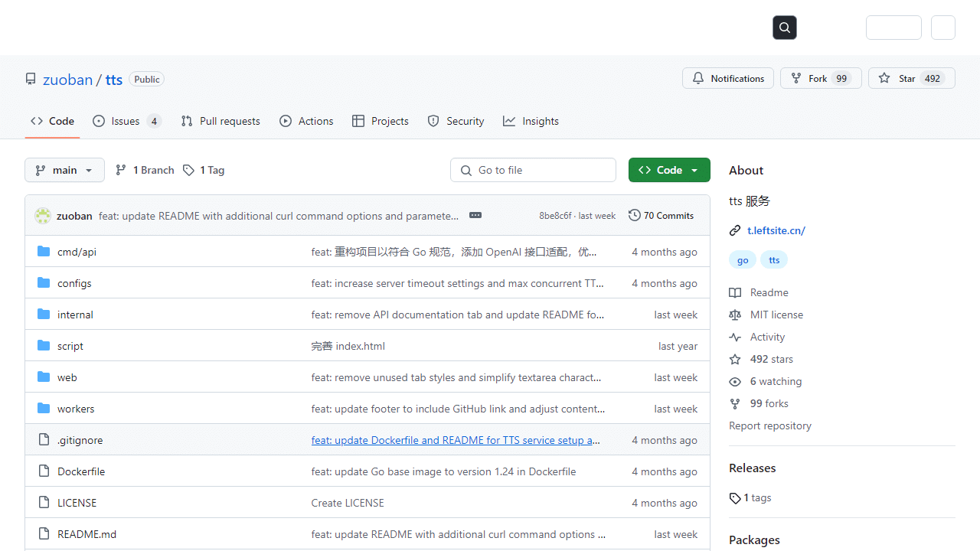Click the Go to file search field

pos(533,170)
